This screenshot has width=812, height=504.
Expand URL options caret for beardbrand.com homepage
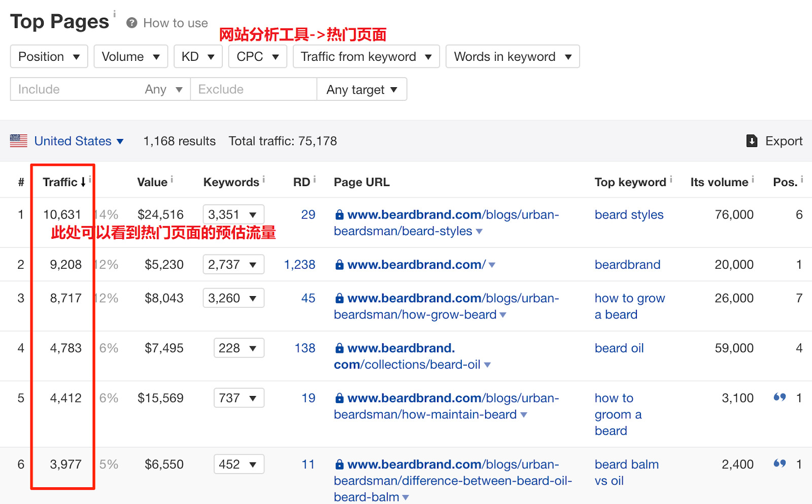pos(492,265)
